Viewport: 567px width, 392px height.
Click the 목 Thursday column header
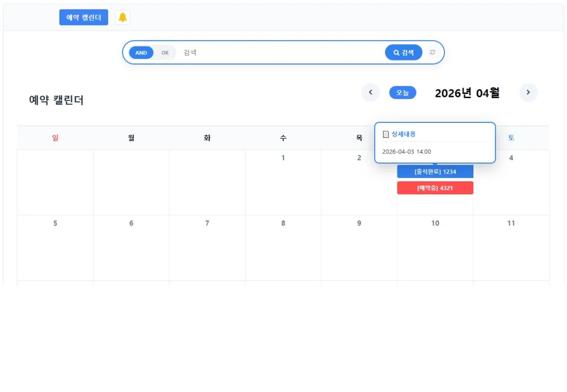(x=359, y=138)
